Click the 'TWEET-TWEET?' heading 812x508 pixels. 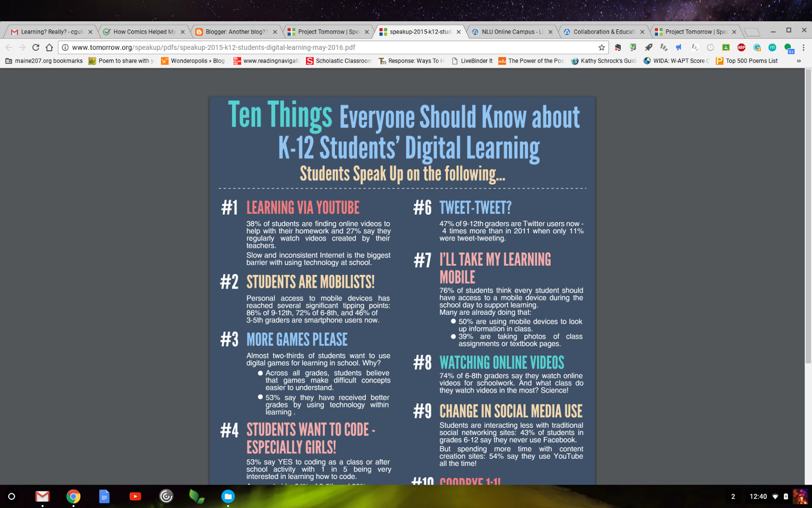476,208
